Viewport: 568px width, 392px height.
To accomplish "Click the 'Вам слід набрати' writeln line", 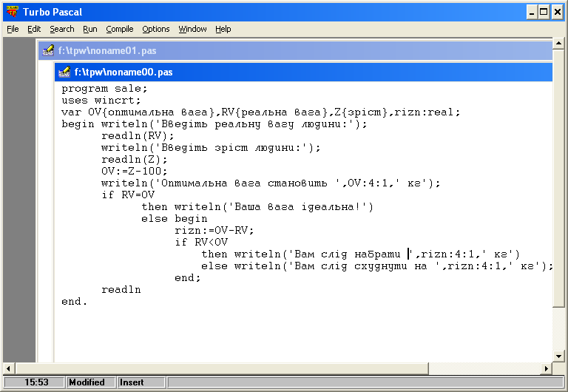I will (360, 254).
